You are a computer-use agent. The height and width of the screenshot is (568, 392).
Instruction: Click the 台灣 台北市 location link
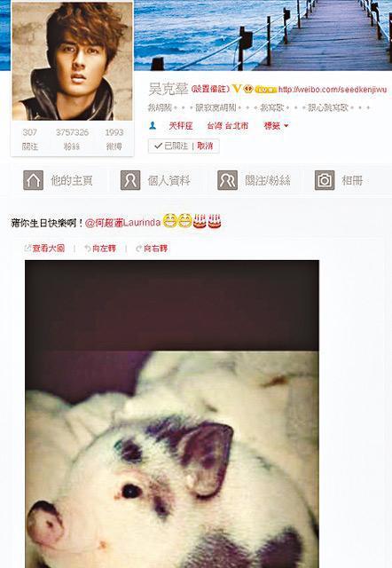click(x=228, y=126)
